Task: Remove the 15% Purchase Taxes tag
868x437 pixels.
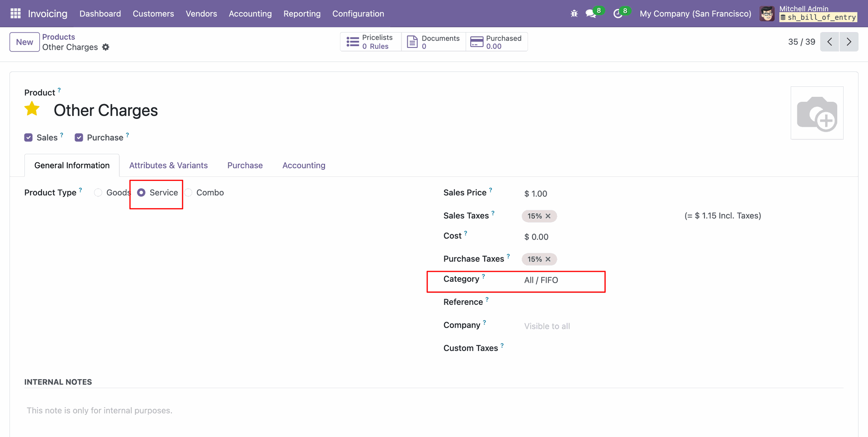Action: [x=548, y=259]
